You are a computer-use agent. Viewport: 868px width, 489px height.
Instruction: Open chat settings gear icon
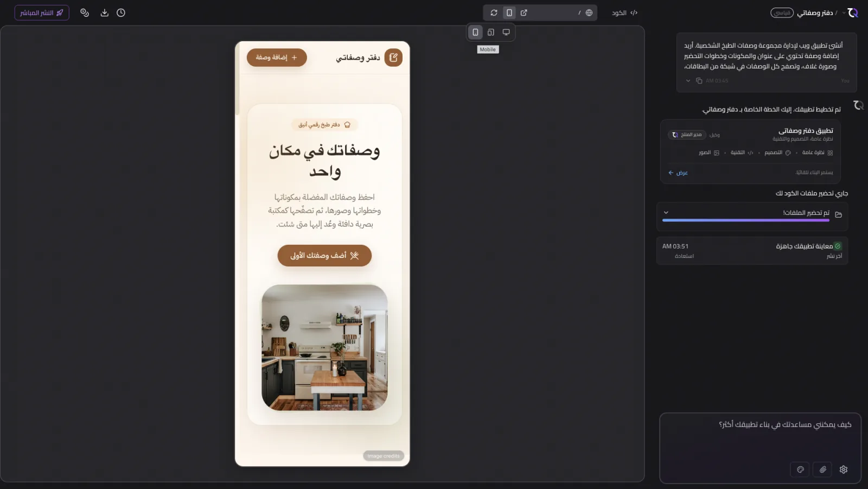844,469
